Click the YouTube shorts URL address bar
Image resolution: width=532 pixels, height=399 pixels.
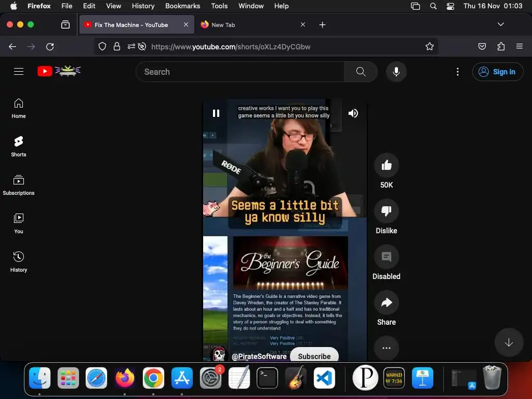231,47
